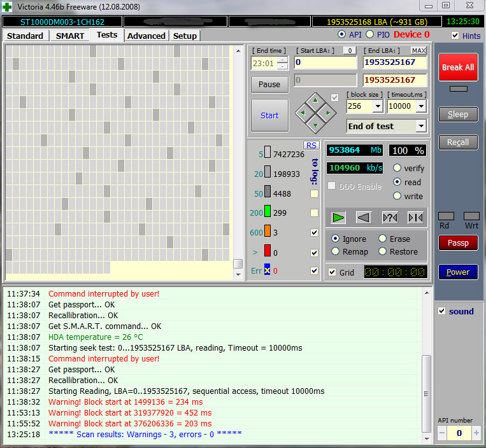Select the Restore error action
486x448 pixels.
click(x=382, y=251)
